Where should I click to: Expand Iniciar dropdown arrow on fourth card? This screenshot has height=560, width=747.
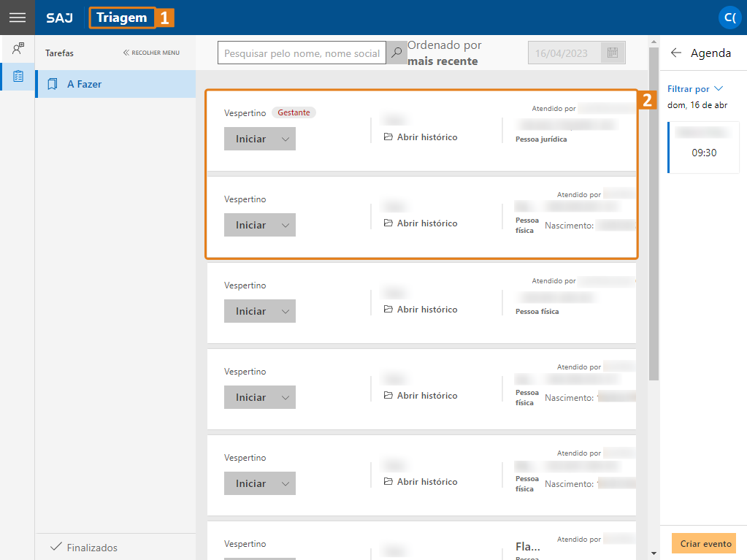(x=286, y=398)
